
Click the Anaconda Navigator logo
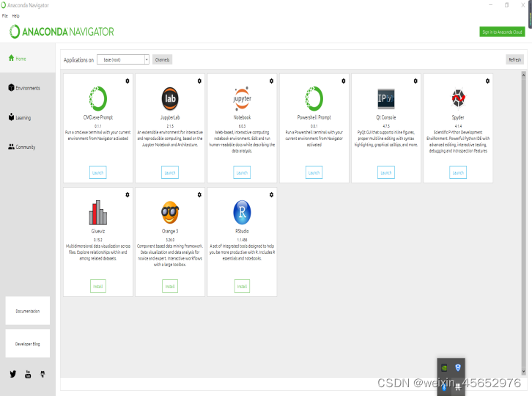coord(62,32)
